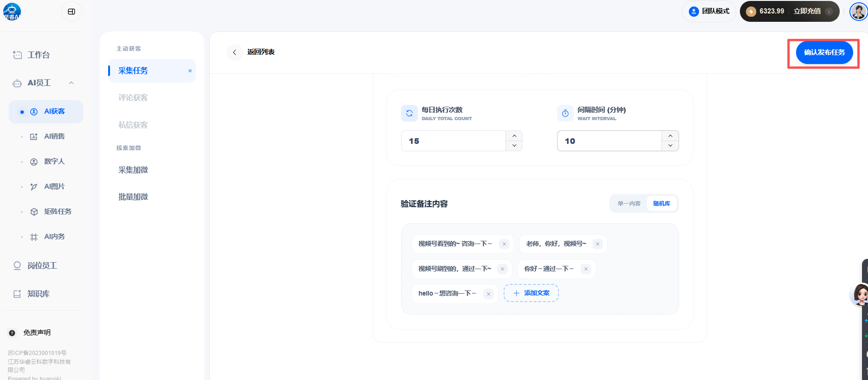
Task: Click the 确认发布任务 button
Action: pyautogui.click(x=824, y=52)
